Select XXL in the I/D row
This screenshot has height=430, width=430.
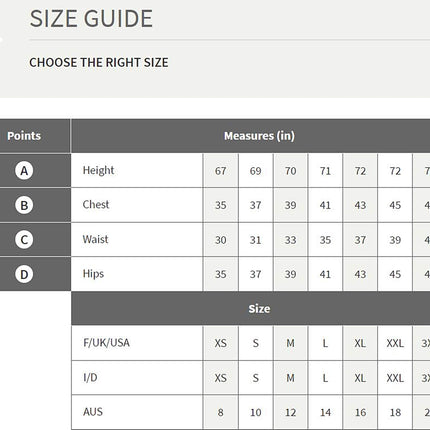[x=395, y=378]
